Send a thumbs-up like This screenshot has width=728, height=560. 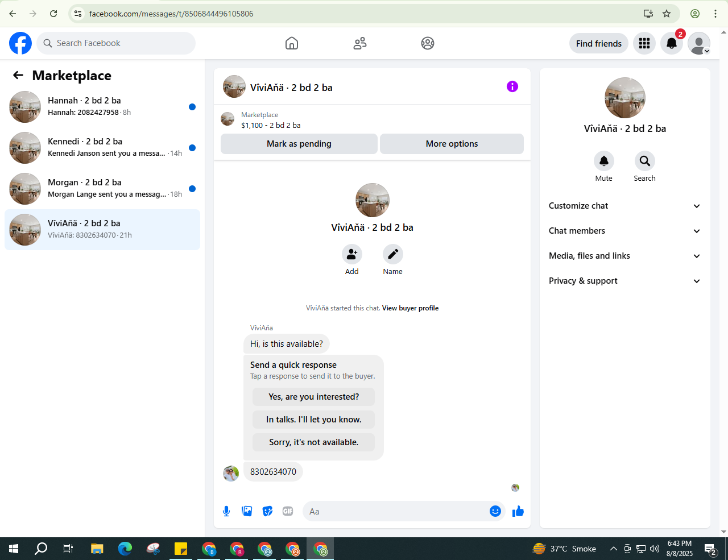tap(518, 511)
